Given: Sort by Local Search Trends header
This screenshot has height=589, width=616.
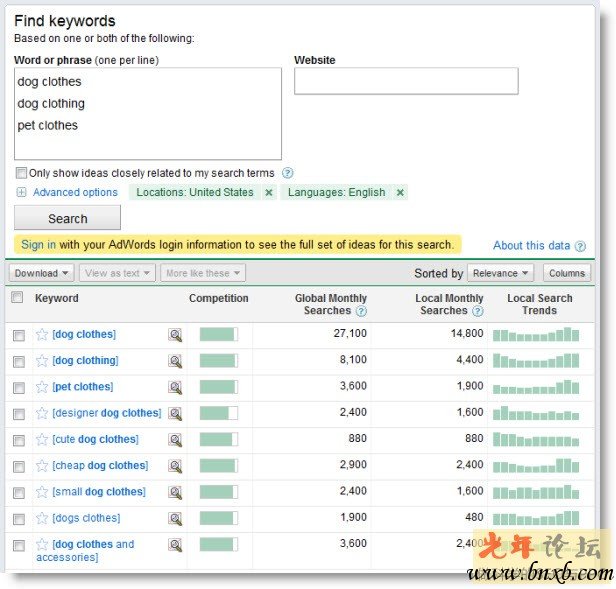Looking at the screenshot, I should [539, 305].
